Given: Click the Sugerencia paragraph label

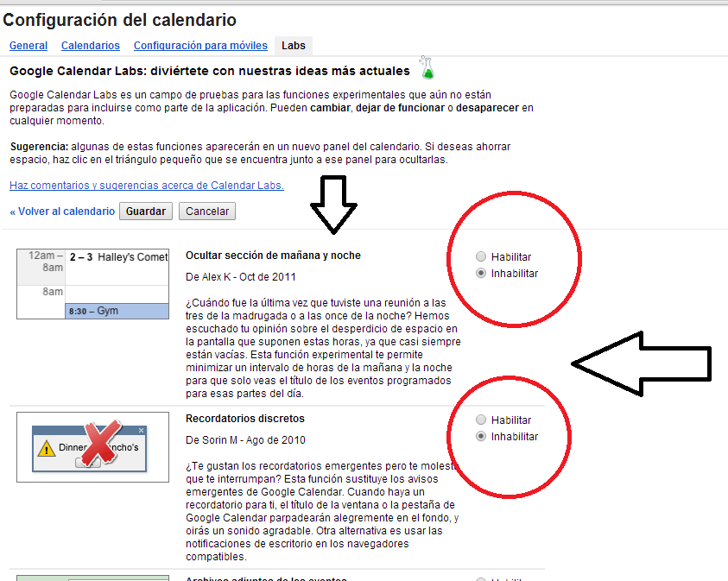Looking at the screenshot, I should coord(40,147).
